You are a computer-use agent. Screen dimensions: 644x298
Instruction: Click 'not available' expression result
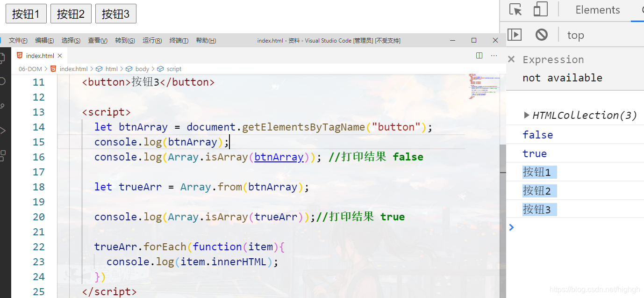562,78
